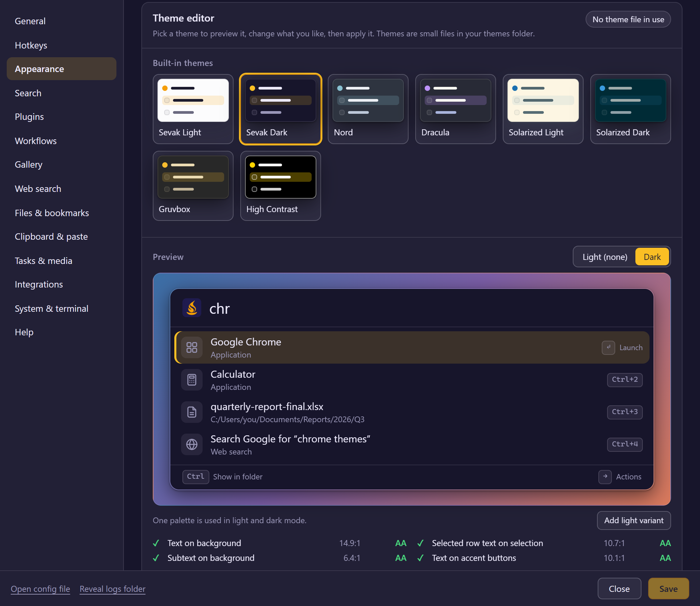Open the Integrations section

[62, 284]
